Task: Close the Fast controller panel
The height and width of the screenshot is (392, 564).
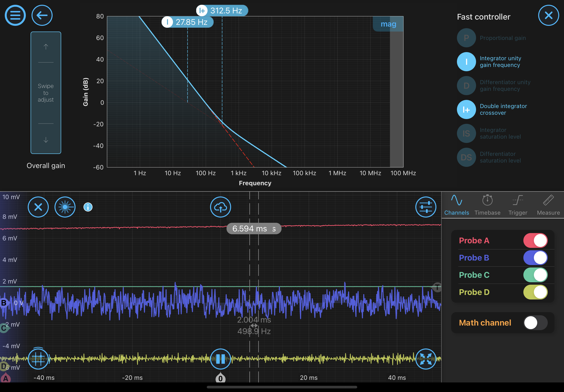Action: click(548, 15)
